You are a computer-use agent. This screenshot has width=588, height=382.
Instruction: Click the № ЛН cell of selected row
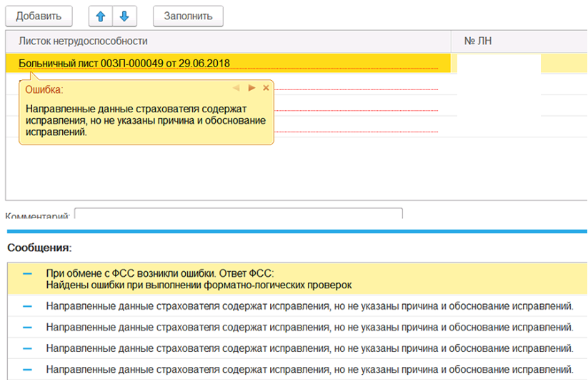(498, 63)
